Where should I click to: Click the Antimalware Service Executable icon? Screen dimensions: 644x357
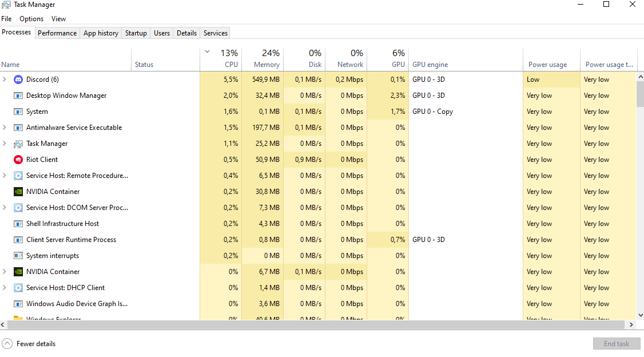pos(18,128)
